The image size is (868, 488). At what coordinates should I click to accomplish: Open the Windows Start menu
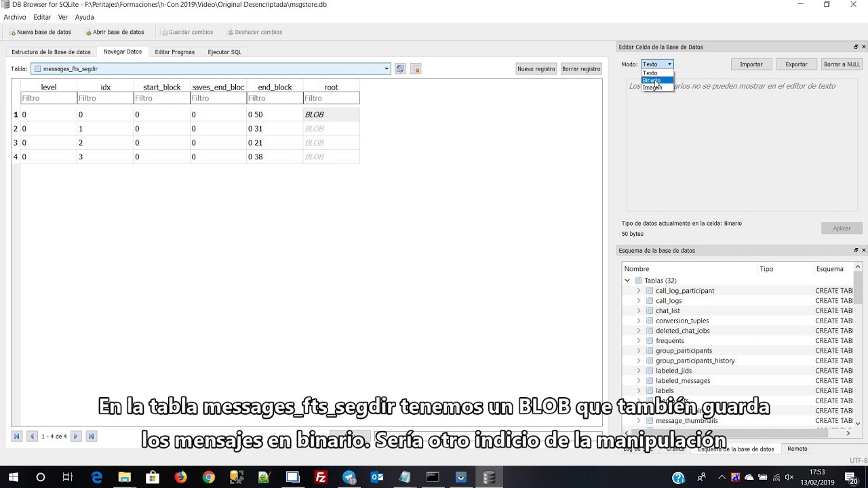click(x=13, y=477)
